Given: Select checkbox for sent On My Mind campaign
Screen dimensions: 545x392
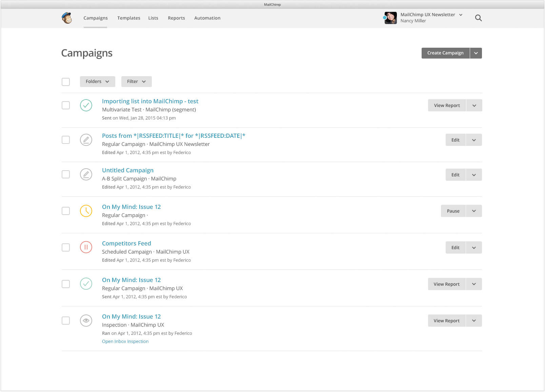Looking at the screenshot, I should [66, 284].
